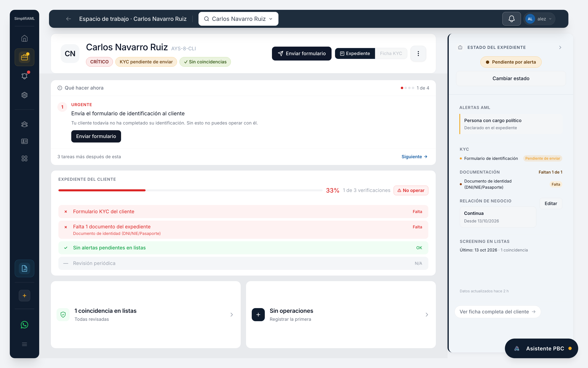This screenshot has width=588, height=368.
Task: Click the No operar warning badge
Action: (411, 190)
